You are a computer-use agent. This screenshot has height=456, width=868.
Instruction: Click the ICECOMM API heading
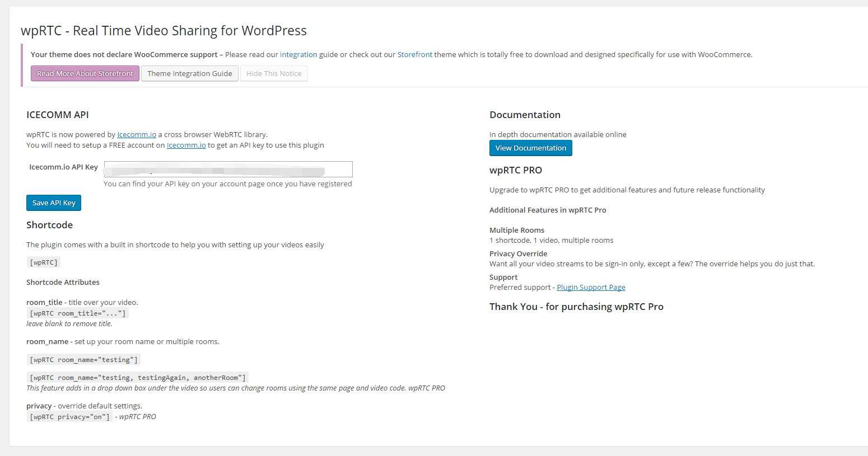click(x=58, y=115)
